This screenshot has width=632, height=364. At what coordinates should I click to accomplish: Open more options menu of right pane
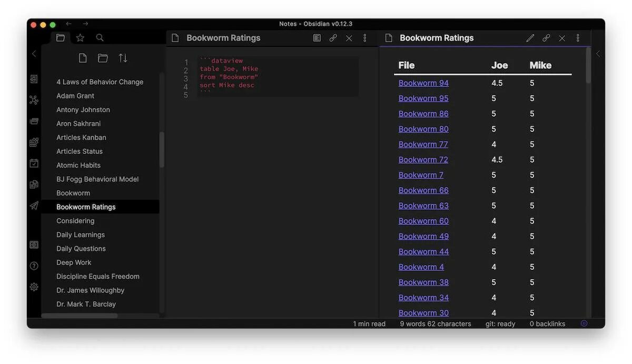click(578, 38)
